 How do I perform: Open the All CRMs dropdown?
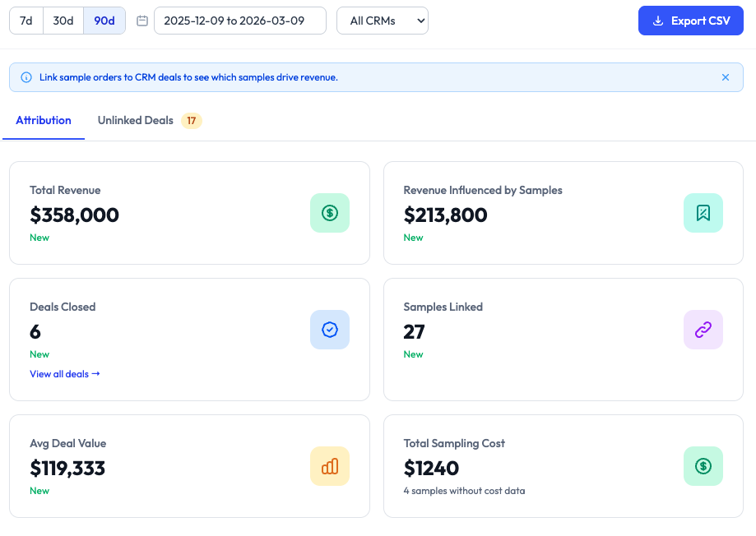pos(382,21)
